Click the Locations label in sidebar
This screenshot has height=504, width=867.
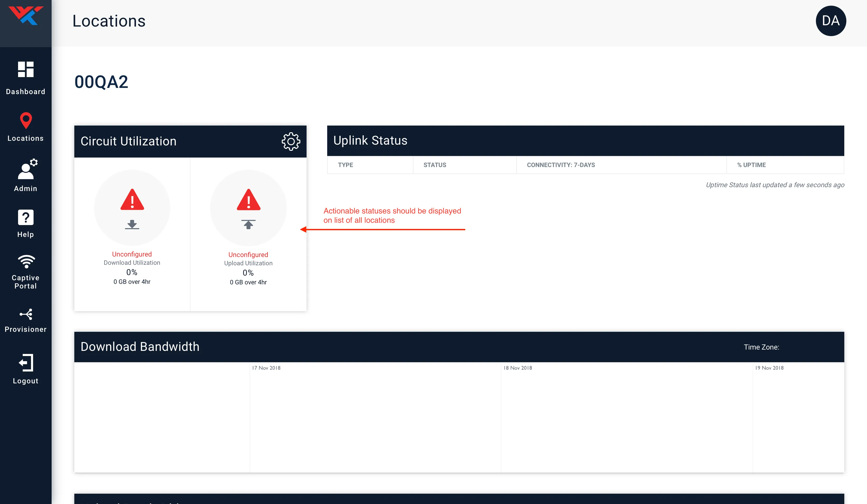point(26,138)
